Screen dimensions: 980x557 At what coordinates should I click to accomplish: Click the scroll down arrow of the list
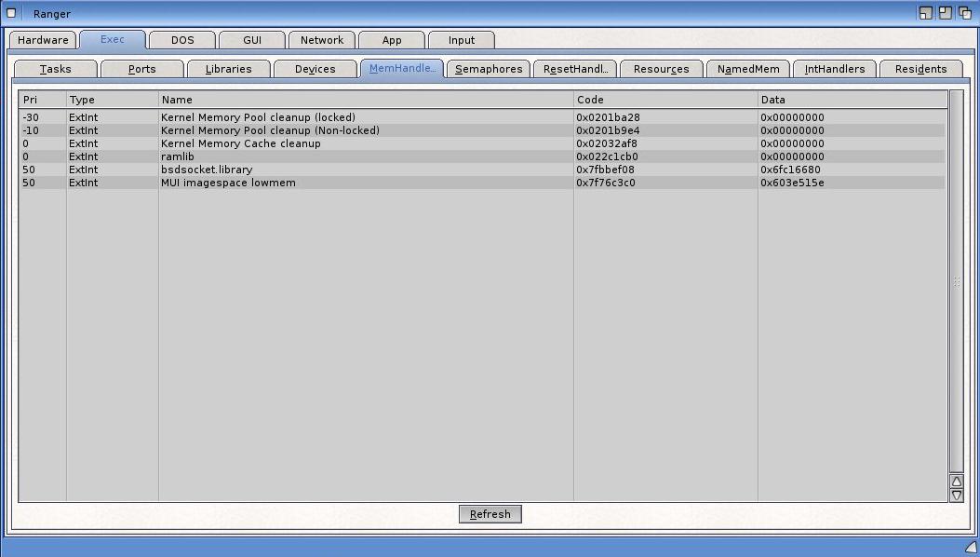[956, 496]
